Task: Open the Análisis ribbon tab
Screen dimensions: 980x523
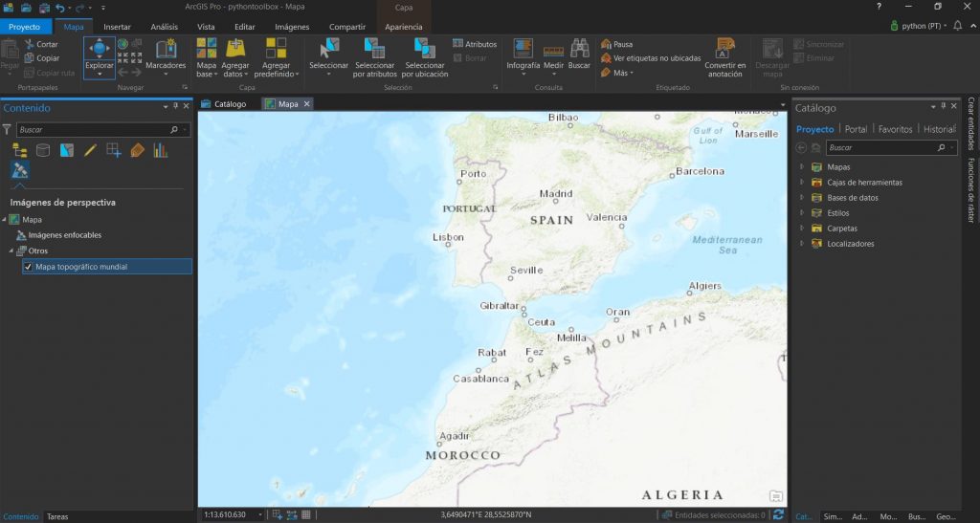Action: pos(165,27)
